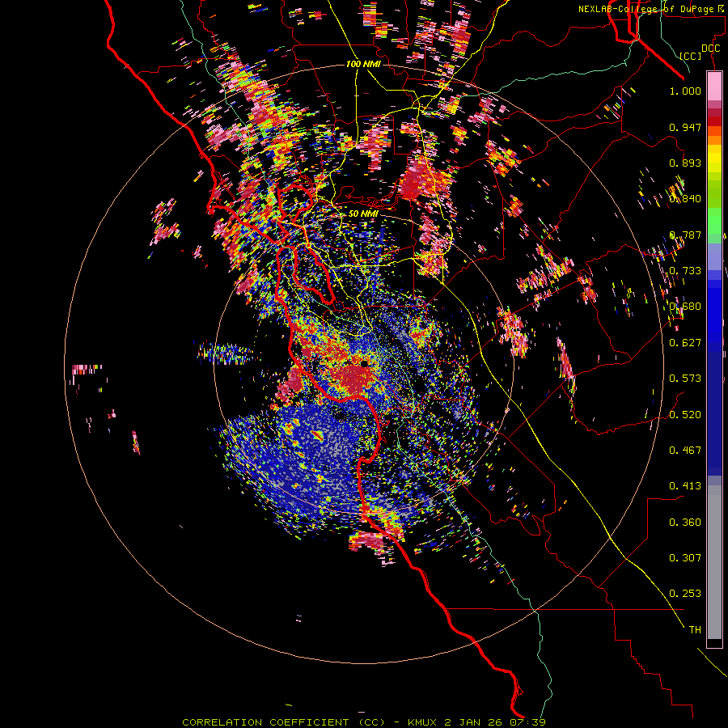
Task: Click the 0.520 legend value
Action: pos(685,415)
